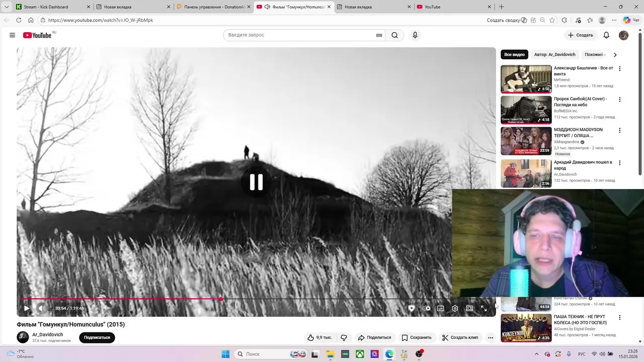Open the on-screen keyboard icon in search
This screenshot has width=644, height=362.
(379, 35)
